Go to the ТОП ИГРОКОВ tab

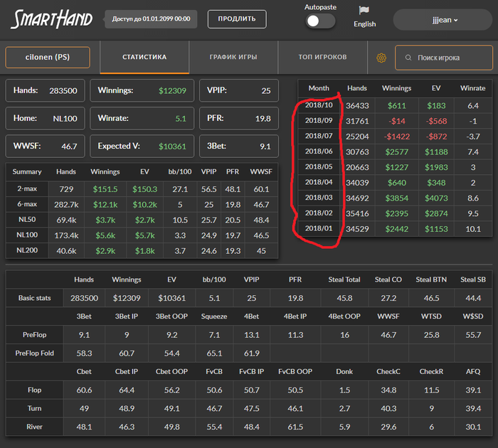[x=322, y=57]
